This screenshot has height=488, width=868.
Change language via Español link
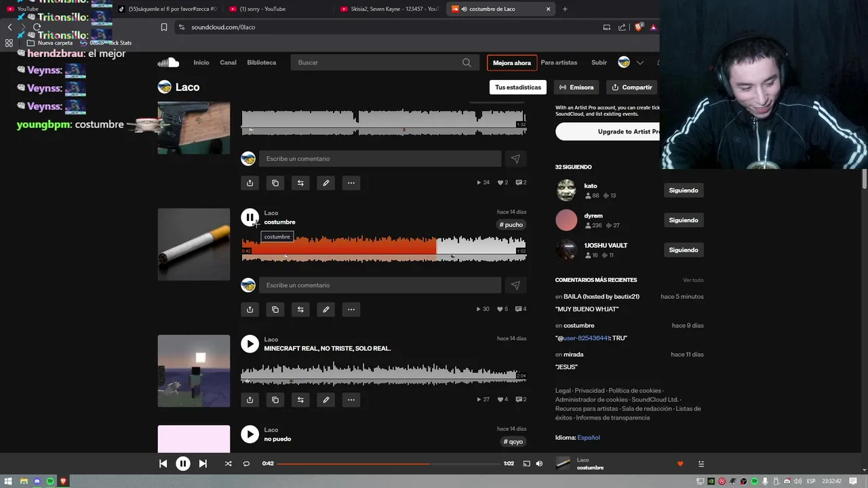pyautogui.click(x=589, y=438)
